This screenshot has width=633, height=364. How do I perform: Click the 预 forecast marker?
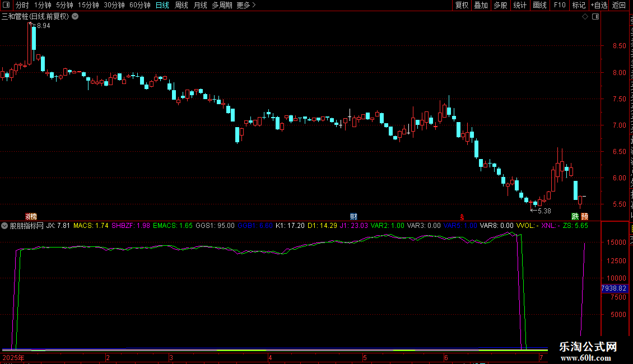585,216
